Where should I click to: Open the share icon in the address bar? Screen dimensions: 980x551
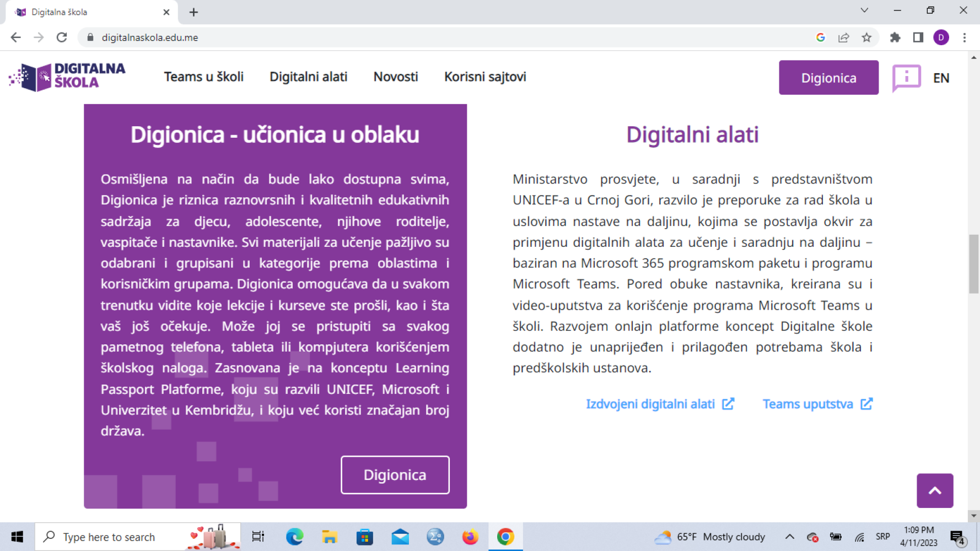pyautogui.click(x=844, y=37)
